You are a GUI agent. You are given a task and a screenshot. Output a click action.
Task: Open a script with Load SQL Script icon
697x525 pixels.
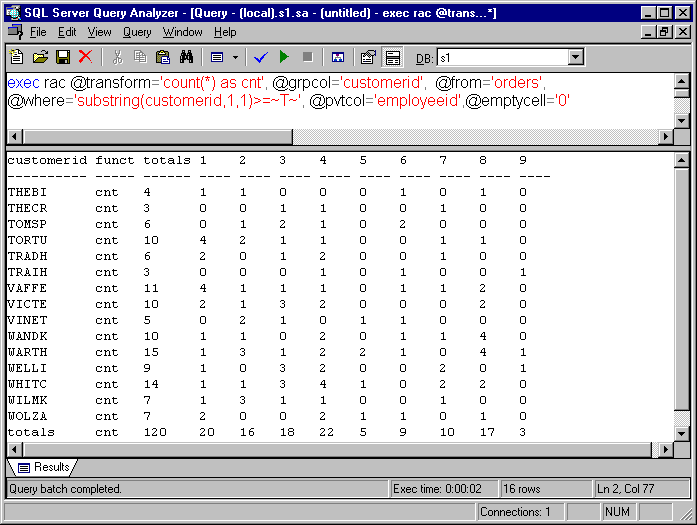pos(40,57)
